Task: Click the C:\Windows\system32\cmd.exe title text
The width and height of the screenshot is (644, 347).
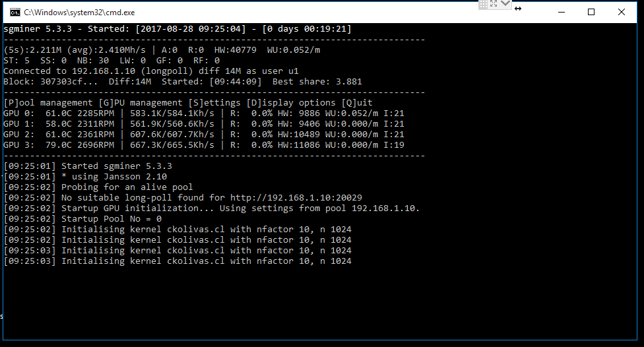Action: (79, 13)
